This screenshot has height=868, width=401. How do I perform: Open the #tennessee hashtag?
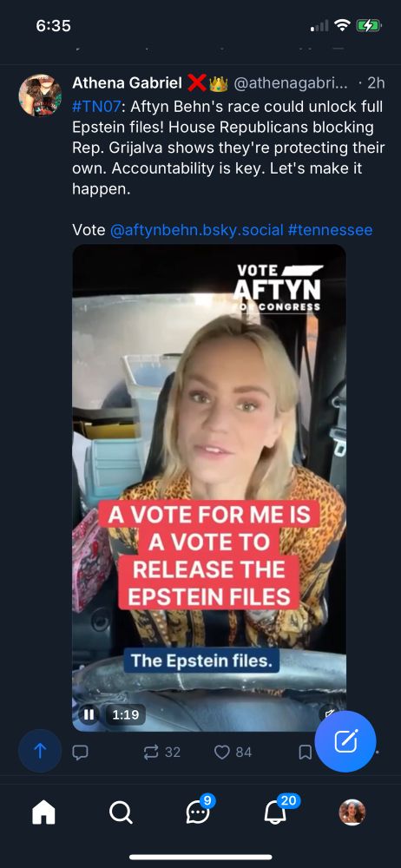(330, 230)
